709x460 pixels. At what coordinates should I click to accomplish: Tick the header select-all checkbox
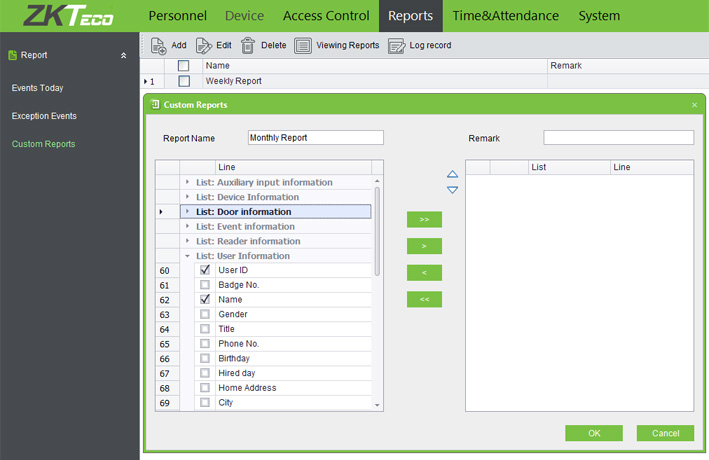(184, 66)
